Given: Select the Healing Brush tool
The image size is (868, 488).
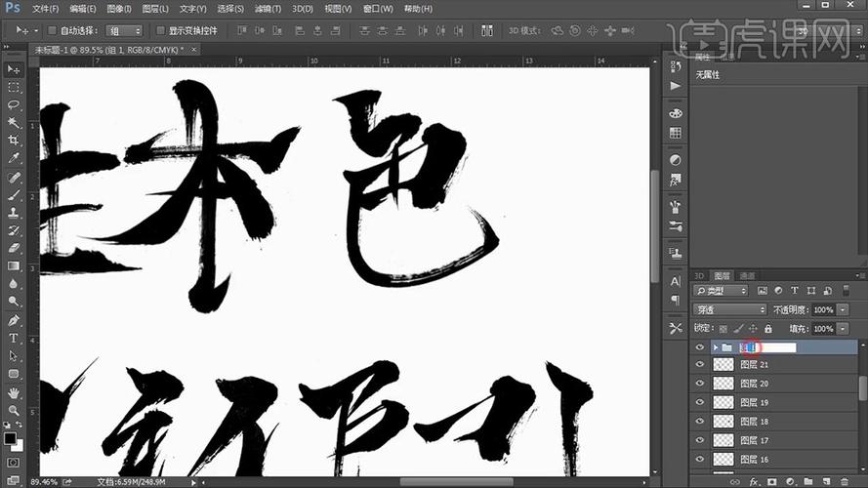Looking at the screenshot, I should 14,178.
